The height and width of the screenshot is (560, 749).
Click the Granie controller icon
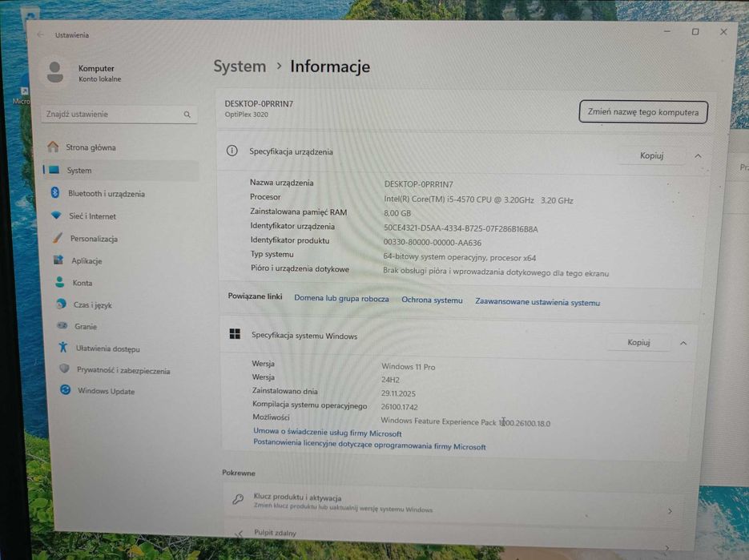click(62, 326)
